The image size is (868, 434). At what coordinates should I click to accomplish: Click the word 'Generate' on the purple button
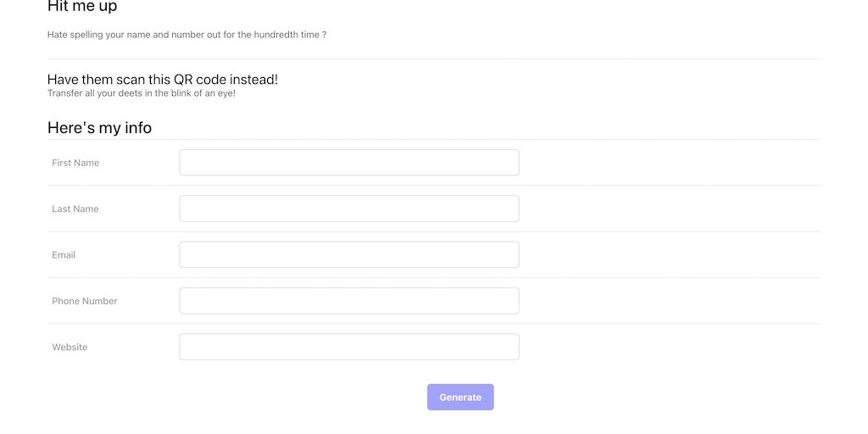460,398
